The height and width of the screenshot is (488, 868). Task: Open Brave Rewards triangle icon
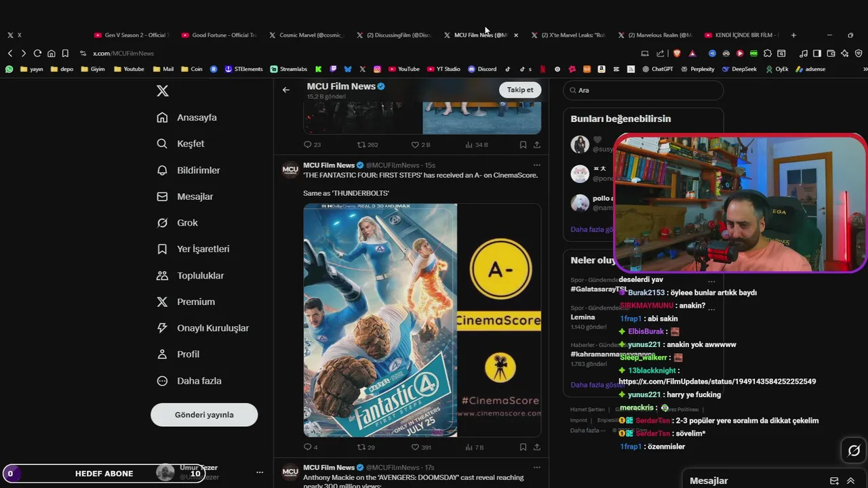[x=692, y=54]
